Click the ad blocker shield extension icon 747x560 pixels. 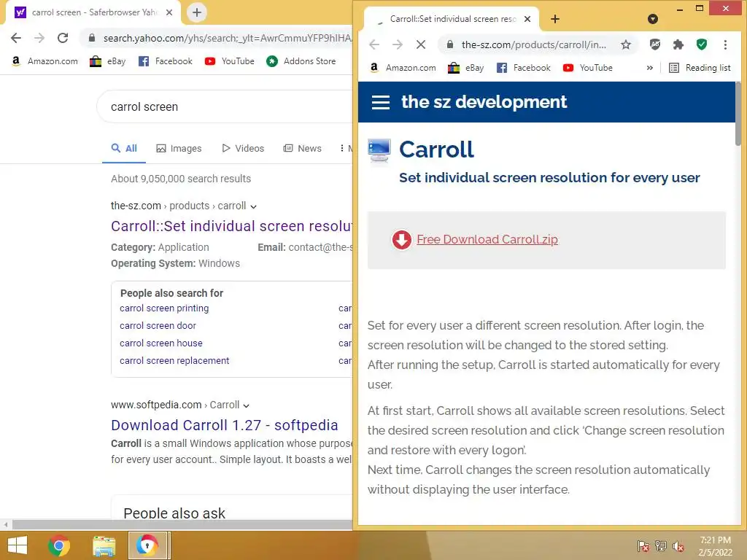point(655,44)
